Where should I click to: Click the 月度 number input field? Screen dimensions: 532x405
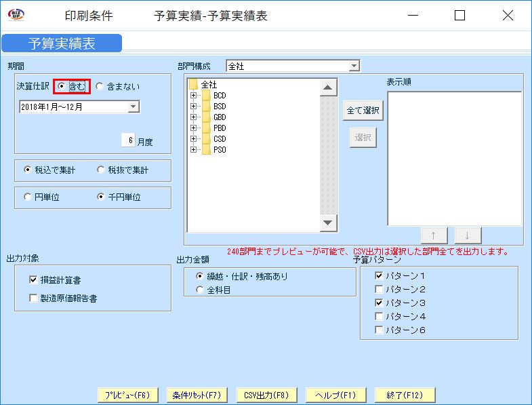tap(128, 140)
